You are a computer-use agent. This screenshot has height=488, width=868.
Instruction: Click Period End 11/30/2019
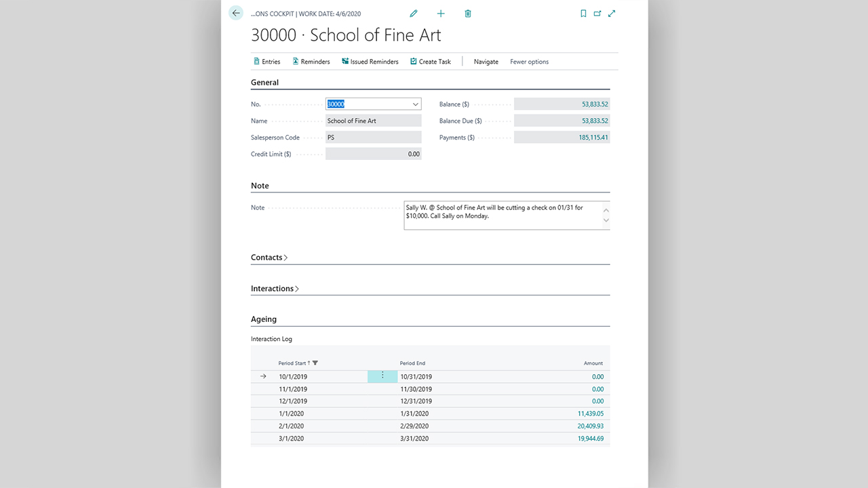(x=416, y=389)
